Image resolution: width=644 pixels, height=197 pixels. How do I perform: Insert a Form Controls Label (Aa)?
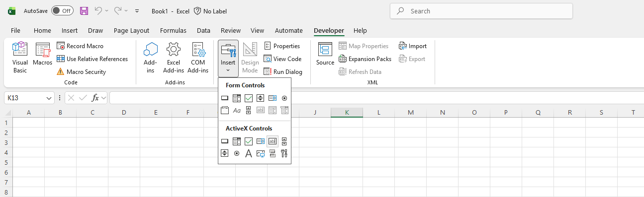click(237, 110)
